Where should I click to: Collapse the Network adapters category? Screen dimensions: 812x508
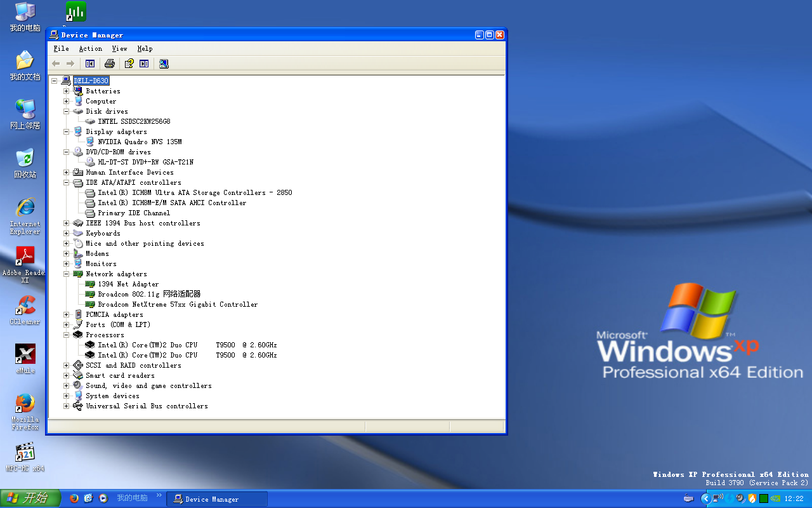click(66, 274)
